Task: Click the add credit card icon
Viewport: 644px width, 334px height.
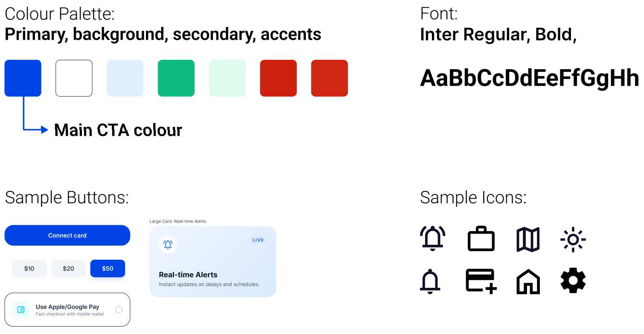Action: [x=481, y=281]
